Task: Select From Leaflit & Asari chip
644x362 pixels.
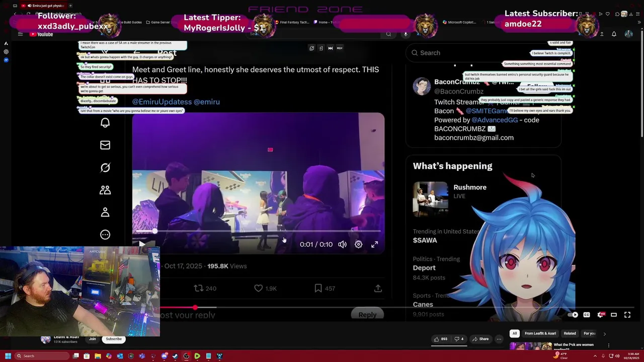Action: pos(540,333)
